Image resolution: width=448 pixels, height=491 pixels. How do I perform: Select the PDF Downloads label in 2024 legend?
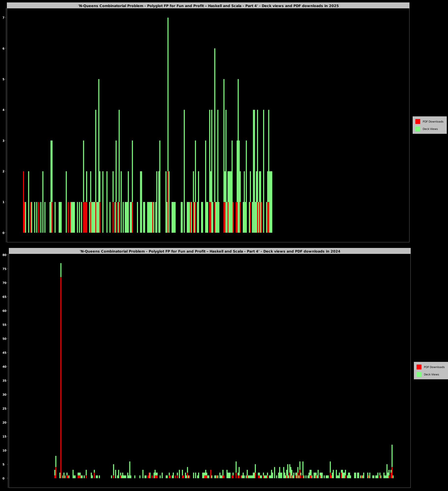[434, 367]
